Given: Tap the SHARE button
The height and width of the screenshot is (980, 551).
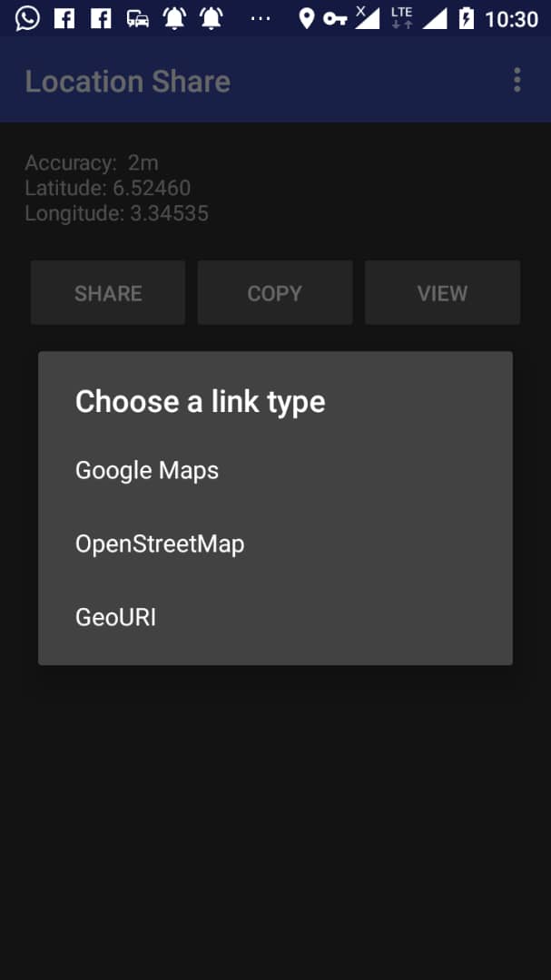Looking at the screenshot, I should point(108,293).
